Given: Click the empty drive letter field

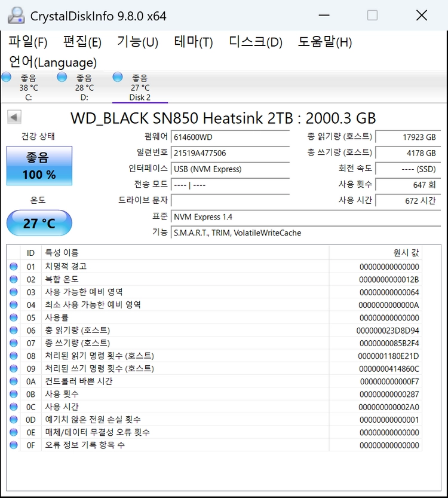Looking at the screenshot, I should click(x=231, y=201).
